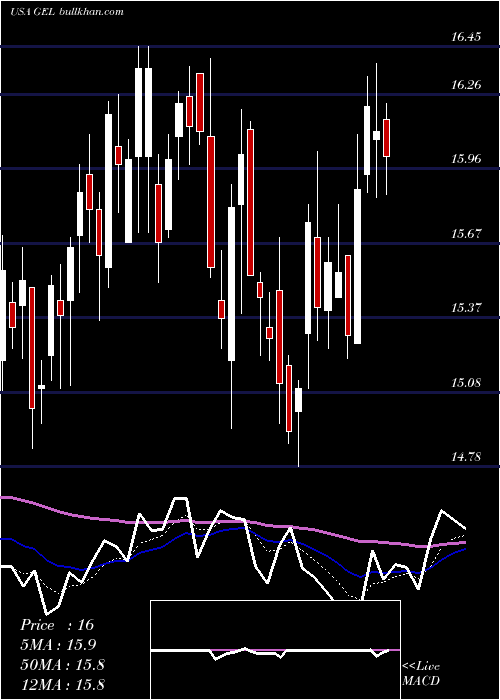Screen dimensions: 500x700
Task: Select the 15.67 price axis label
Action: pos(466,233)
